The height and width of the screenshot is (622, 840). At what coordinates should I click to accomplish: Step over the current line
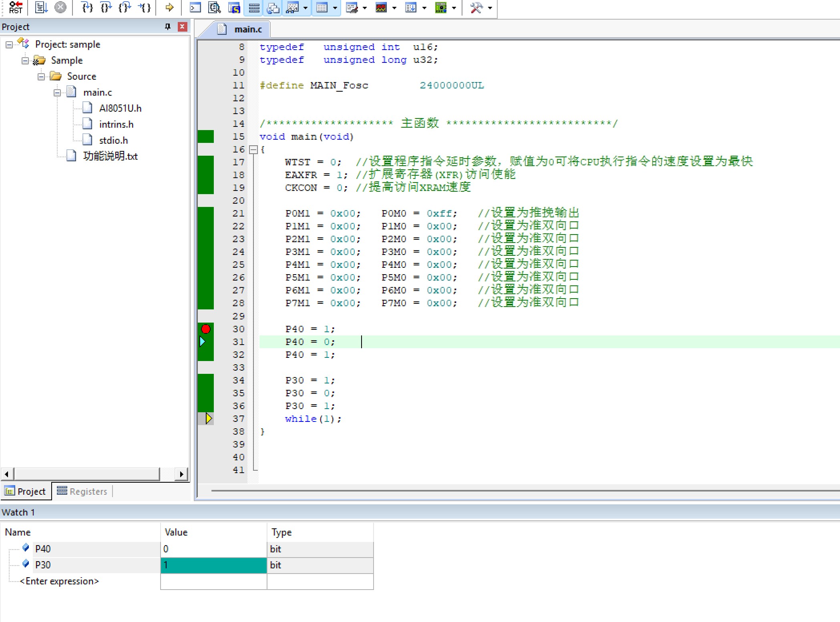pos(106,8)
